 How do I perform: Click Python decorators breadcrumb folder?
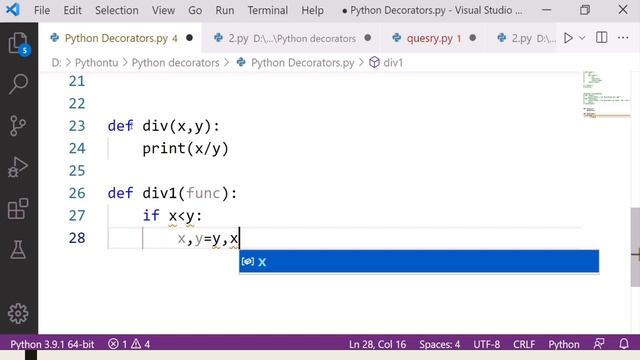click(176, 63)
